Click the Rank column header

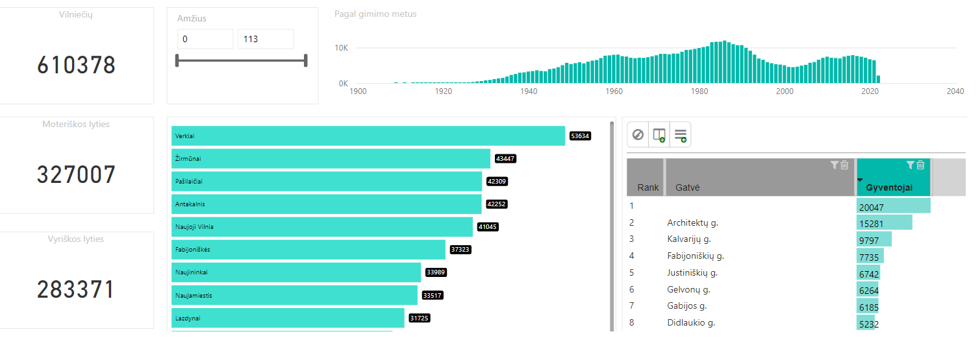(x=647, y=187)
